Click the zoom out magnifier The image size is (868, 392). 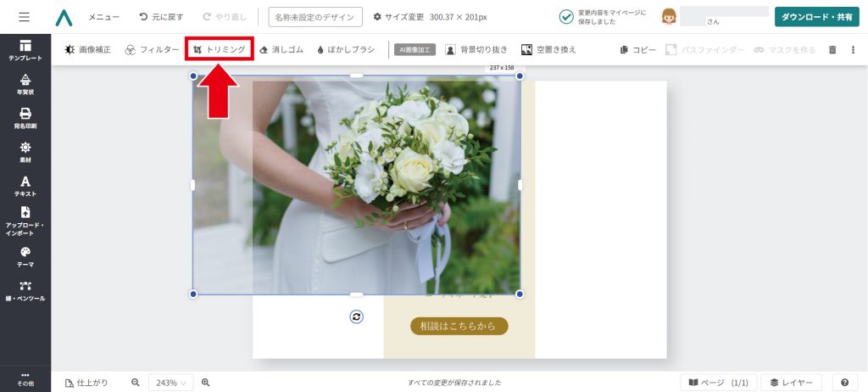click(x=136, y=383)
